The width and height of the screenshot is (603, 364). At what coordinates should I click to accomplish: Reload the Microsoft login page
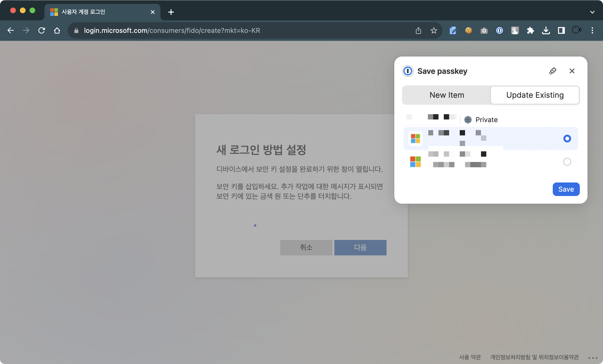click(42, 31)
